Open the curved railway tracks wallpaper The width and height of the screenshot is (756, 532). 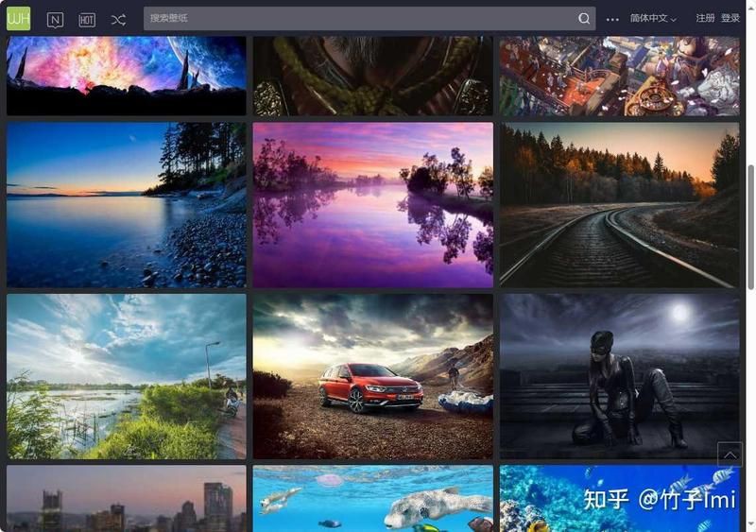pyautogui.click(x=619, y=205)
